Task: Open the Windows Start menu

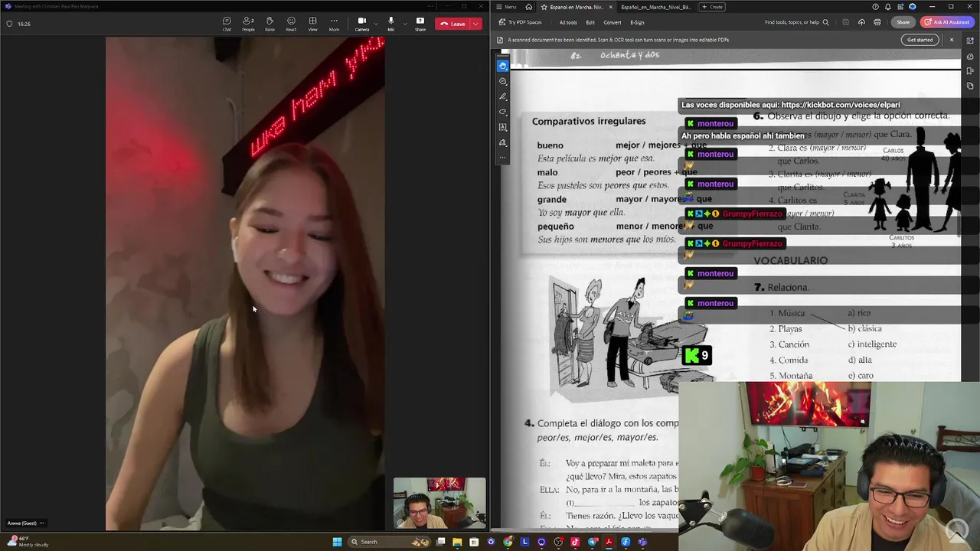Action: (337, 542)
